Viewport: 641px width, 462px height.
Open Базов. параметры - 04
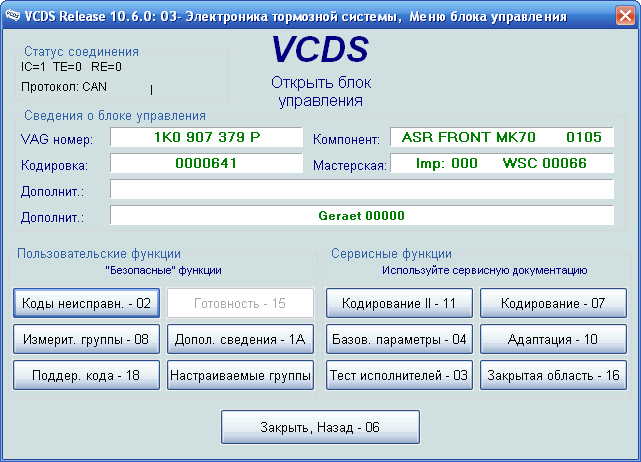pos(399,339)
